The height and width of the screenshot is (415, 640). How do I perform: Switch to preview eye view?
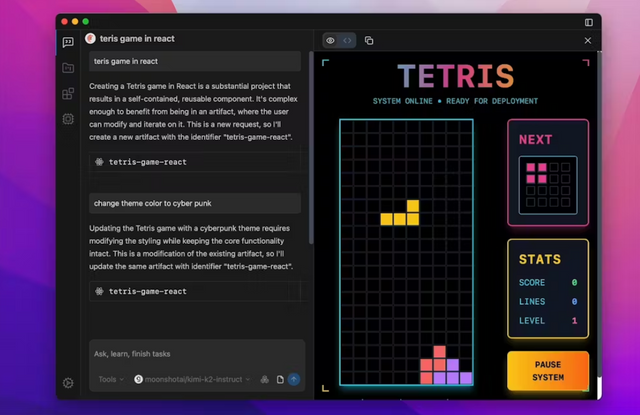pos(331,40)
